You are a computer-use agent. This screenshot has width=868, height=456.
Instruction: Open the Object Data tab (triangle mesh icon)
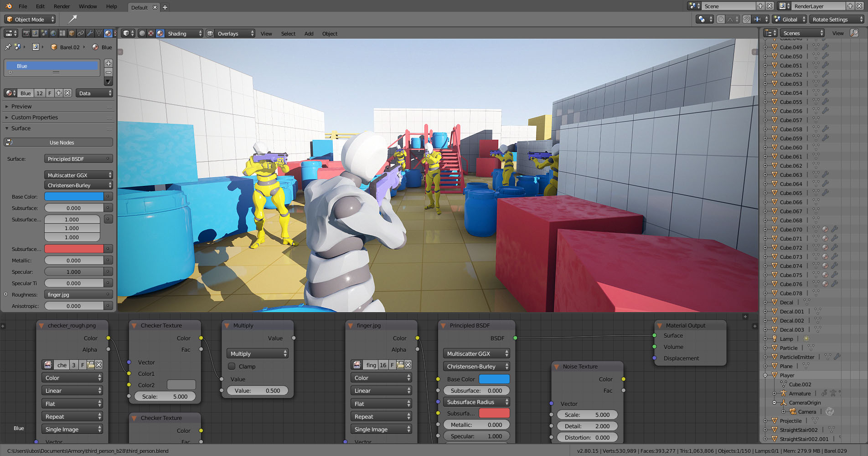pos(99,33)
